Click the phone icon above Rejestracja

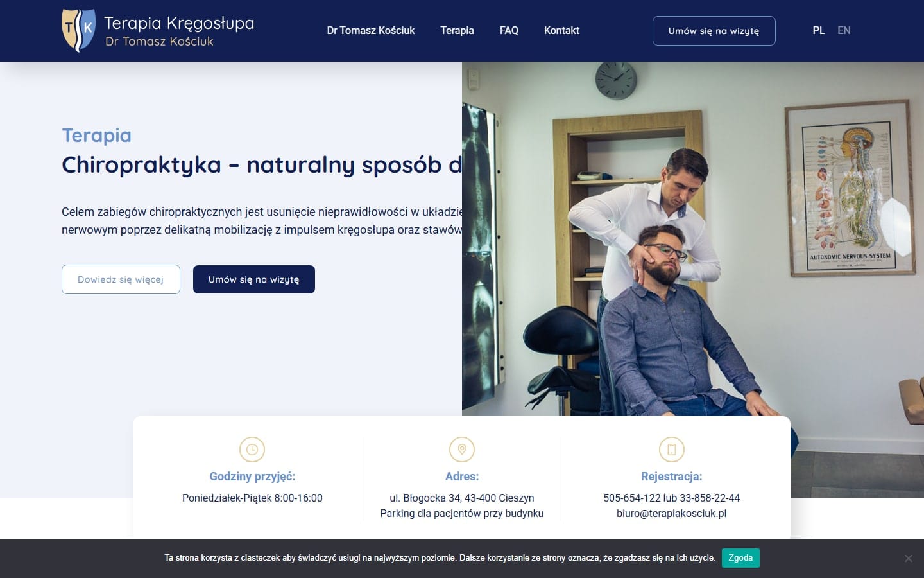672,450
